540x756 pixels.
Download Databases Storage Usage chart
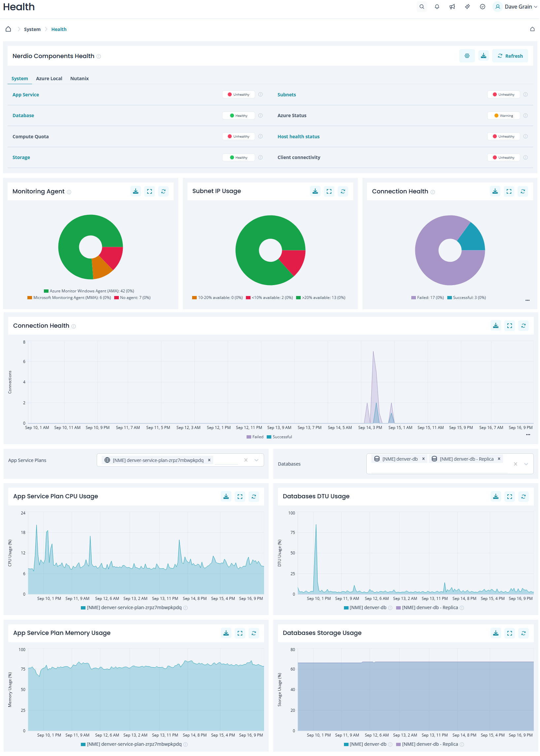496,633
